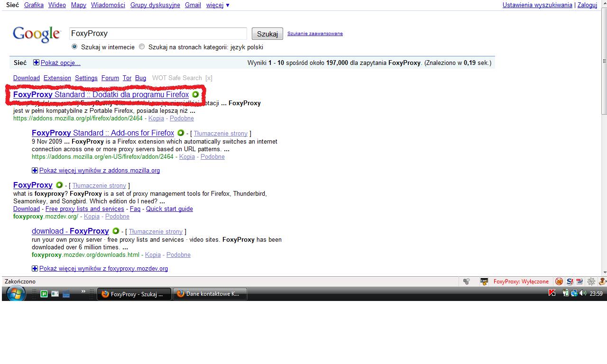Toggle the FoxyProxy: Wyłączone status bar indicator
Screen dimensions: 607x364
pos(521,282)
